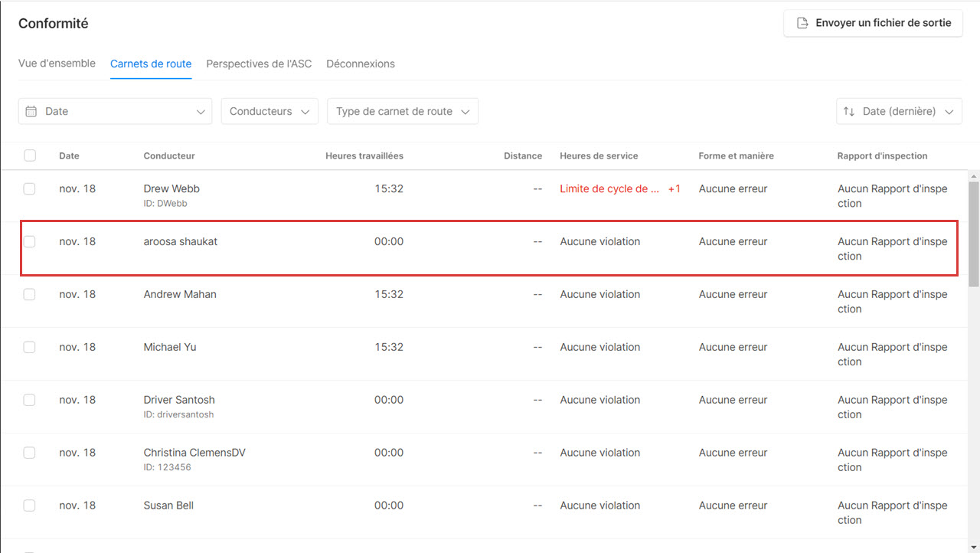The height and width of the screenshot is (553, 980).
Task: Click Christina ClemensDV's Aucune erreur cell
Action: [x=733, y=453]
